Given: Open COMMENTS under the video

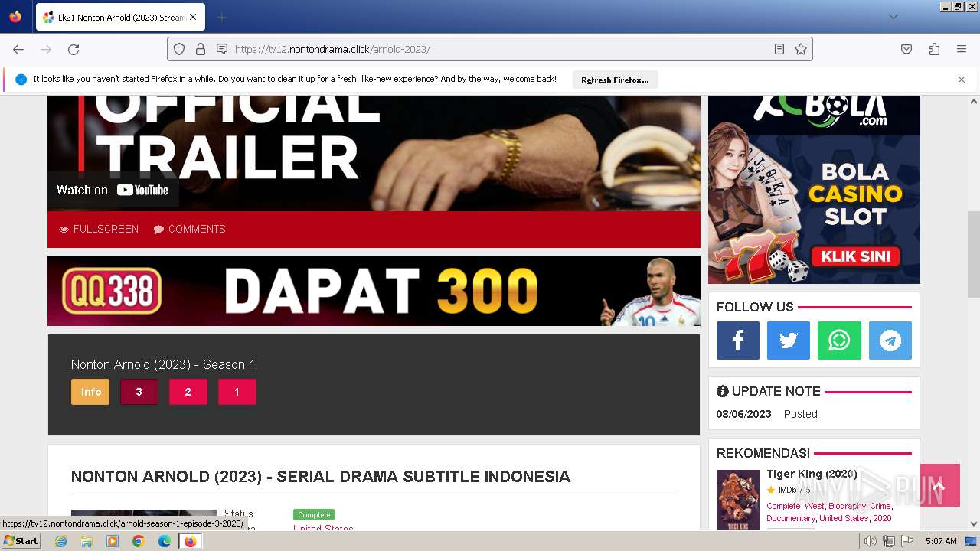Looking at the screenshot, I should (189, 229).
